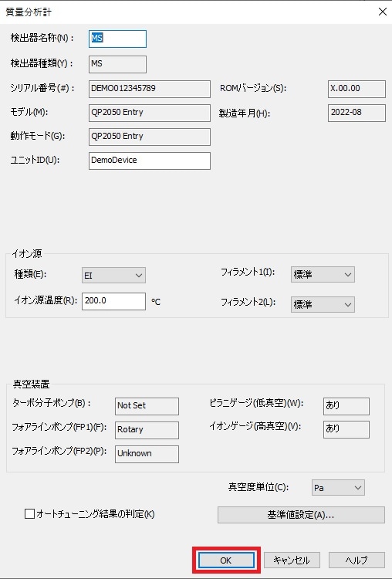Click the シリアル番号 DEMO012345789 field
Image resolution: width=392 pixels, height=579 pixels.
pyautogui.click(x=150, y=89)
